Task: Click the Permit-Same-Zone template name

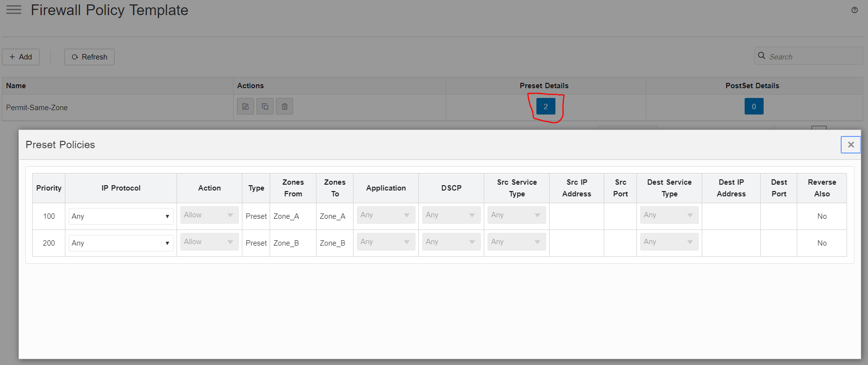Action: [x=37, y=108]
